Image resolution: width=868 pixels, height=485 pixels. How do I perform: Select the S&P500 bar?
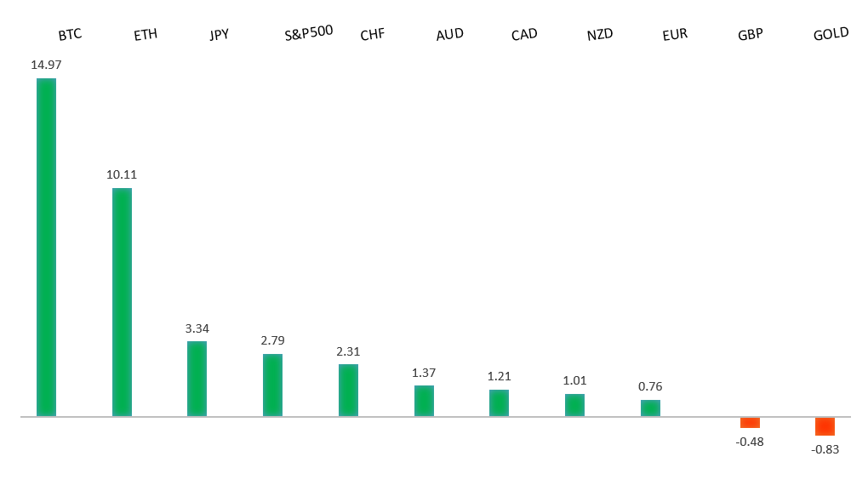tap(272, 385)
